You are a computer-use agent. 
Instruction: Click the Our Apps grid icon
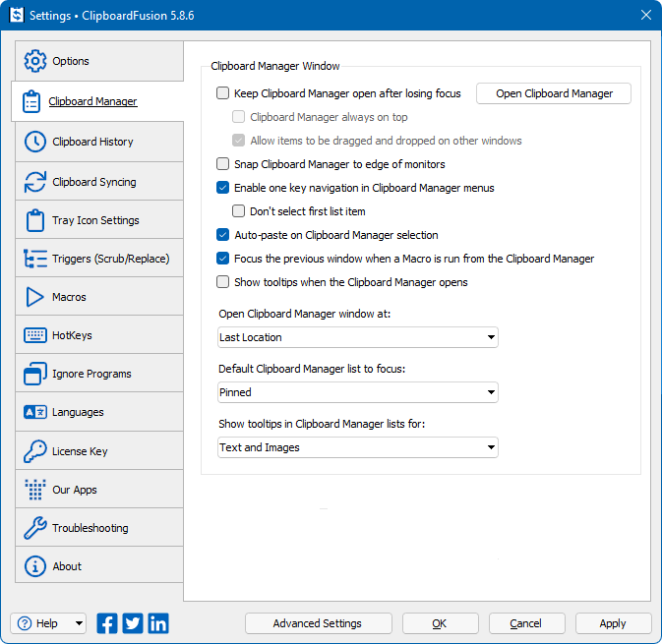[35, 490]
